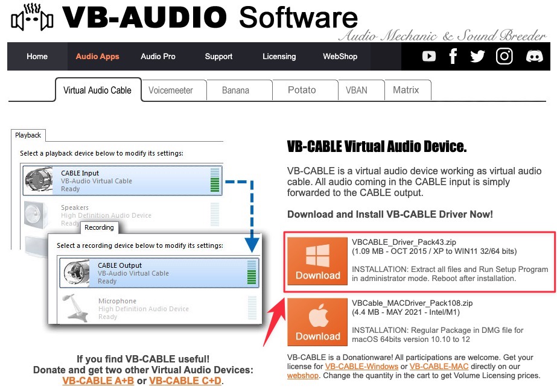Click the VBCable_MACDriver_Pack108.zip filename
Image resolution: width=557 pixels, height=392 pixels.
(412, 303)
